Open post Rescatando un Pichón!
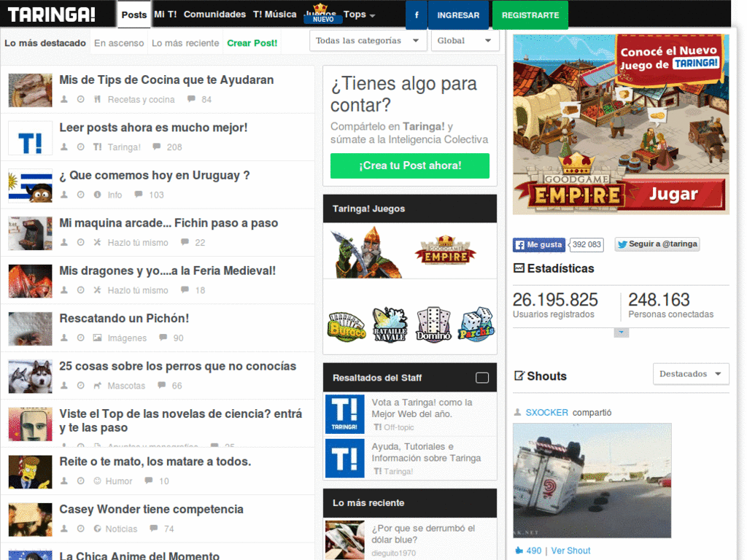747x560 pixels. [124, 318]
